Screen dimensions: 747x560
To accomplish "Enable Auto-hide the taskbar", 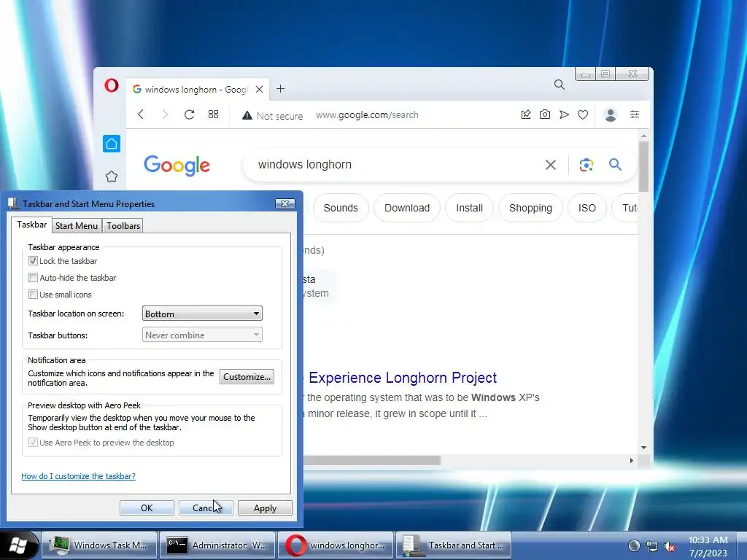I will tap(33, 277).
